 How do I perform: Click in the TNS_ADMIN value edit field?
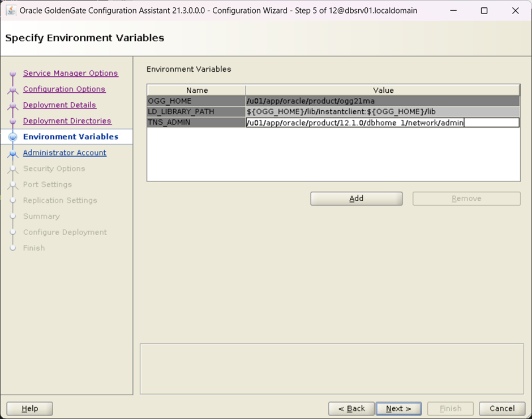click(x=383, y=122)
